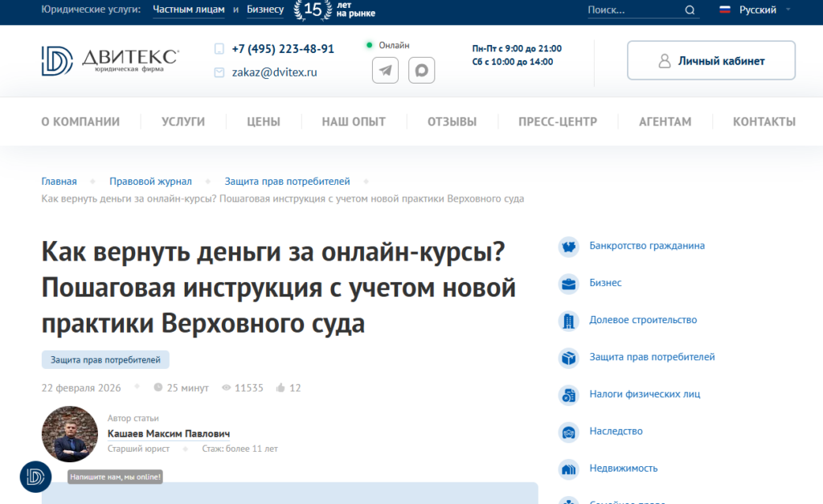Open author Кашаев Максим Павлович profile
Viewport: 823px width, 504px height.
[x=169, y=434]
